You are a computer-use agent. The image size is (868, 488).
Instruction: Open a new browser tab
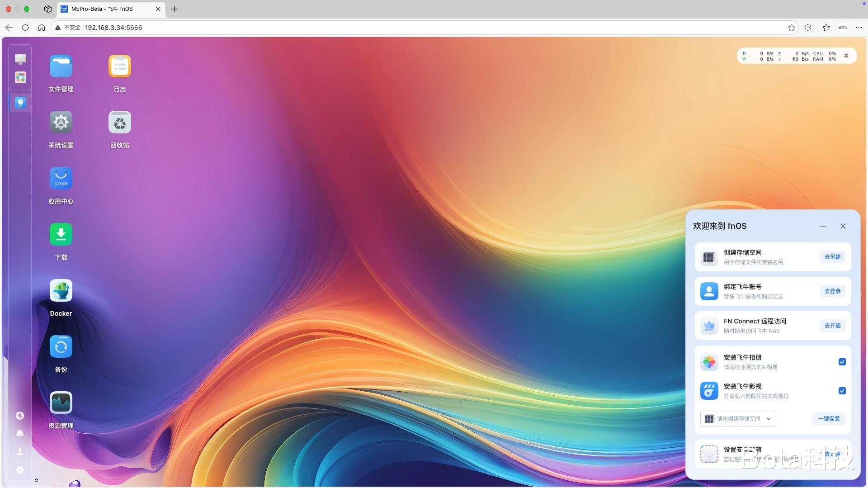click(x=175, y=9)
